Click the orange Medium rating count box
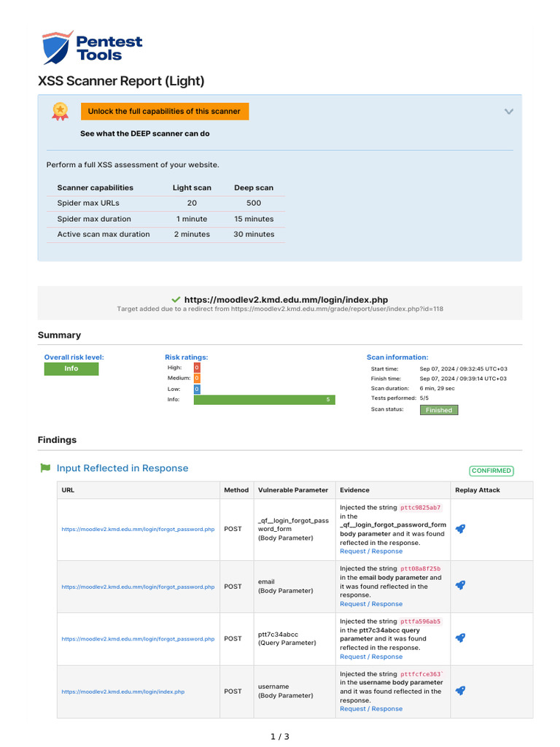The width and height of the screenshot is (560, 747). [x=197, y=379]
